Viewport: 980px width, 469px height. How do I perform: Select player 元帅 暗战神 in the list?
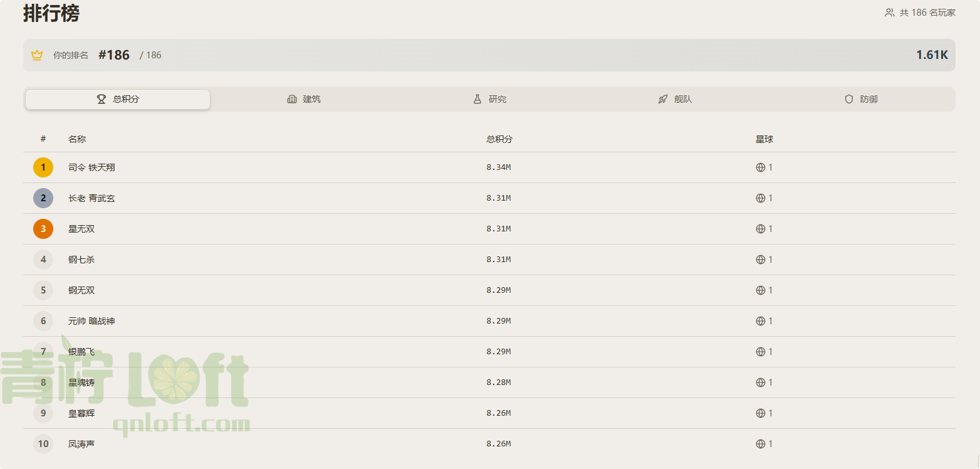pyautogui.click(x=91, y=321)
